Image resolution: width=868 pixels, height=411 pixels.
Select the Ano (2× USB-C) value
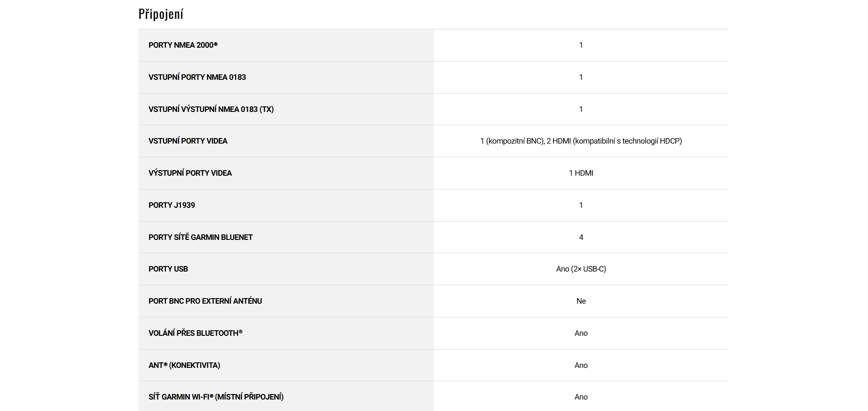(581, 269)
